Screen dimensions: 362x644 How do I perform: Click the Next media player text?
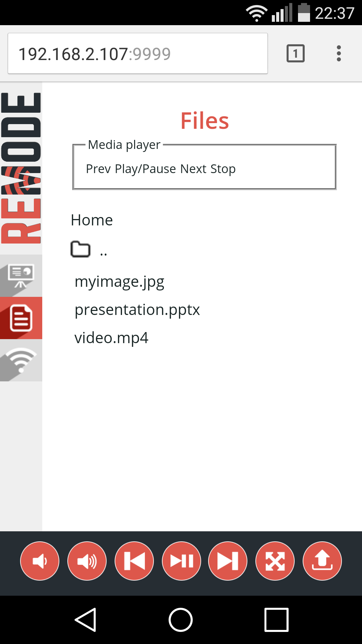coord(193,169)
